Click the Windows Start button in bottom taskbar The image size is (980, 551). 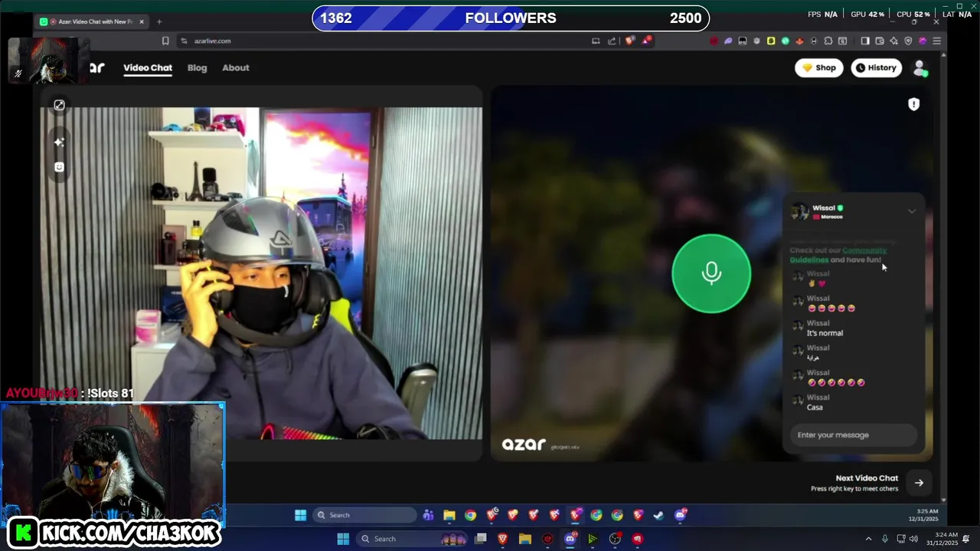(x=343, y=539)
